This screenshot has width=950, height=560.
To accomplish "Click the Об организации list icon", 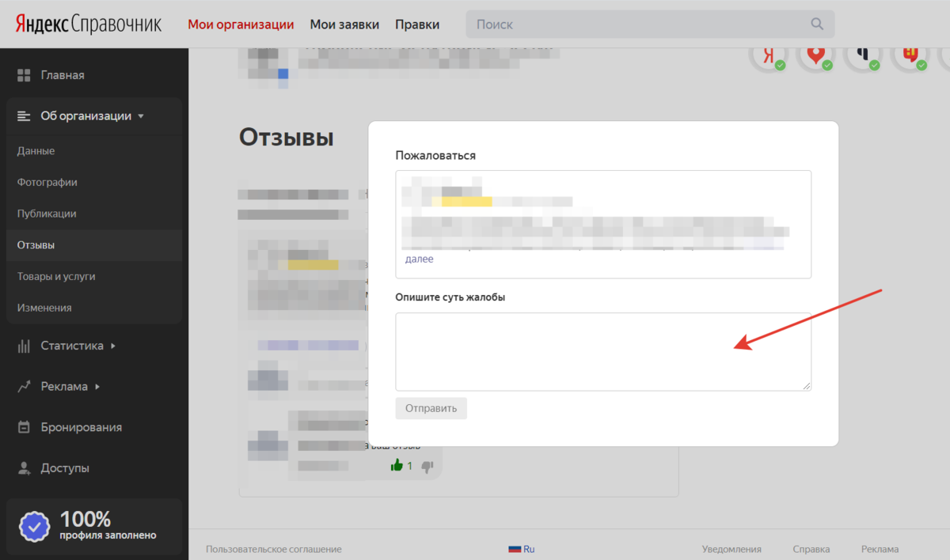I will [24, 116].
